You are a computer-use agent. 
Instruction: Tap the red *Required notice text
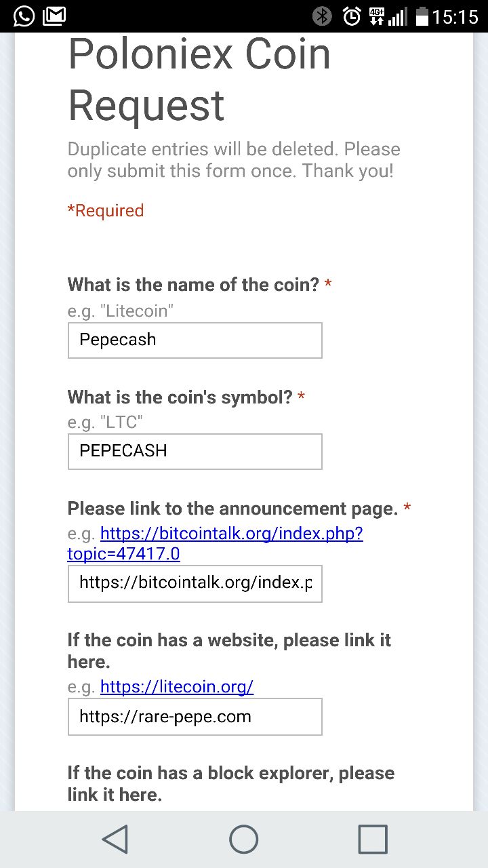tap(106, 211)
